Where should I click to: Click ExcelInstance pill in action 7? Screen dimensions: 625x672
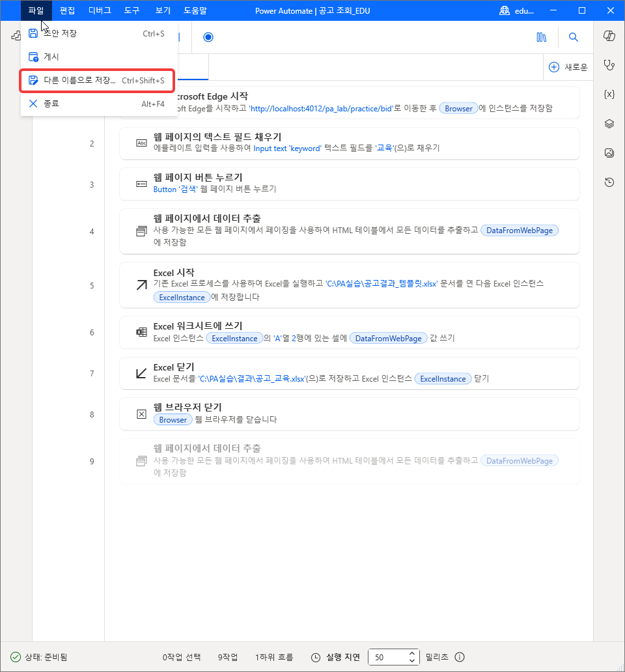[x=443, y=378]
